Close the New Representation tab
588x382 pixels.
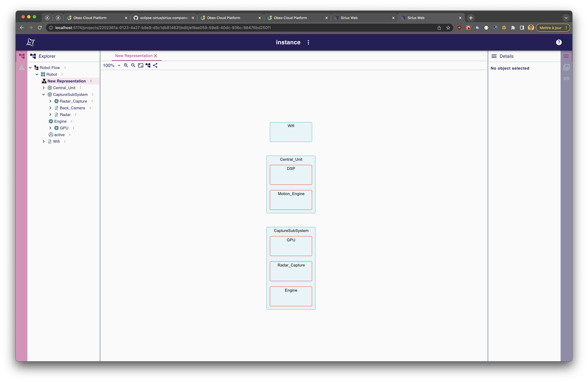click(155, 56)
